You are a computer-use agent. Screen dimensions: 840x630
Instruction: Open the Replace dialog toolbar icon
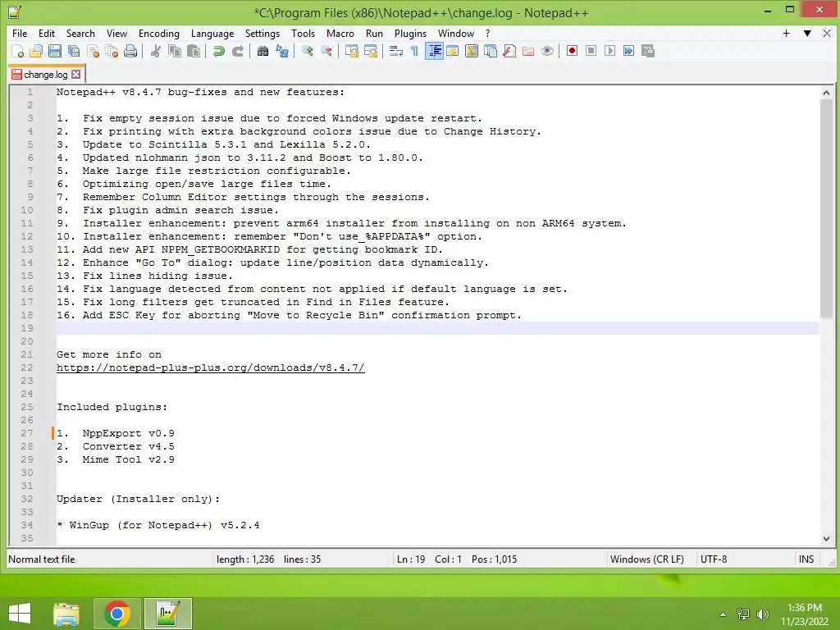(x=282, y=51)
